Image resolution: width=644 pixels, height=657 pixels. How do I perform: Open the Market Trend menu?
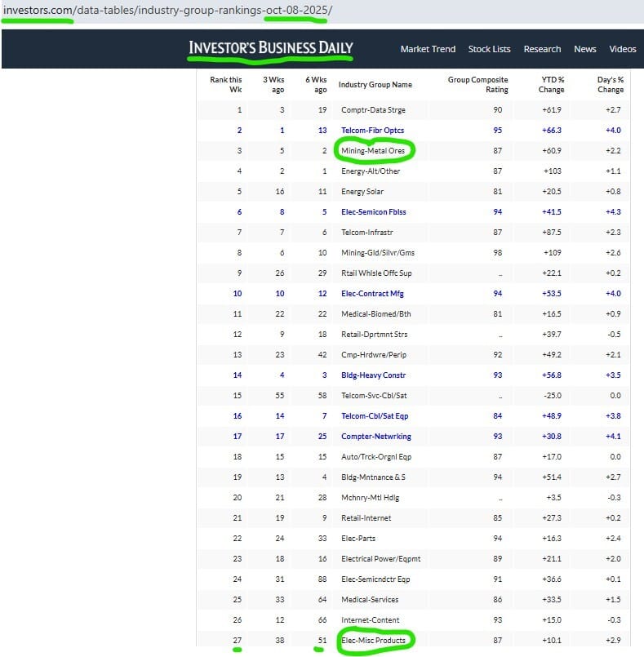(x=428, y=49)
